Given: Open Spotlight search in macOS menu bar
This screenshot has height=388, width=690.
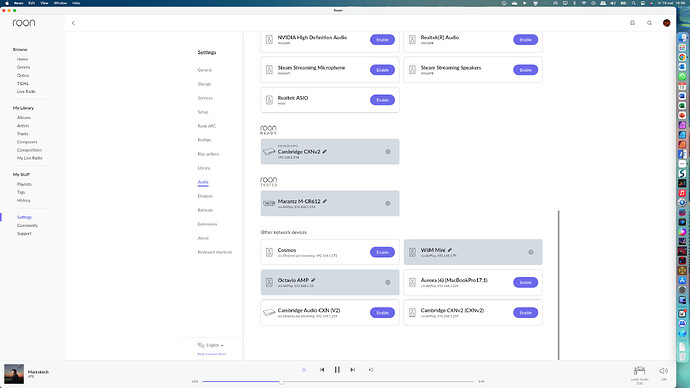Looking at the screenshot, I should [634, 3].
